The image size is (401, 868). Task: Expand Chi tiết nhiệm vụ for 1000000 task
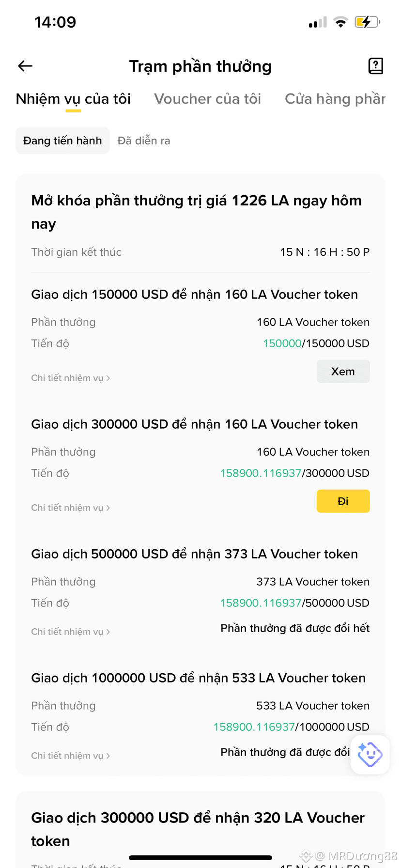point(71,756)
